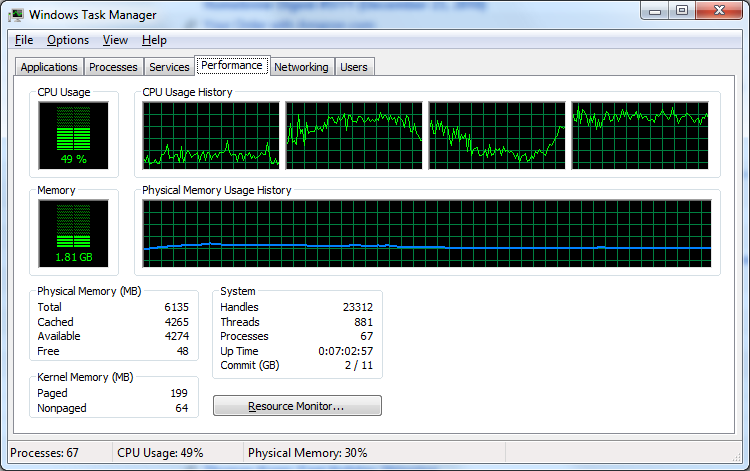Go to the Services tab
Viewport: 750px width, 471px height.
click(x=169, y=67)
